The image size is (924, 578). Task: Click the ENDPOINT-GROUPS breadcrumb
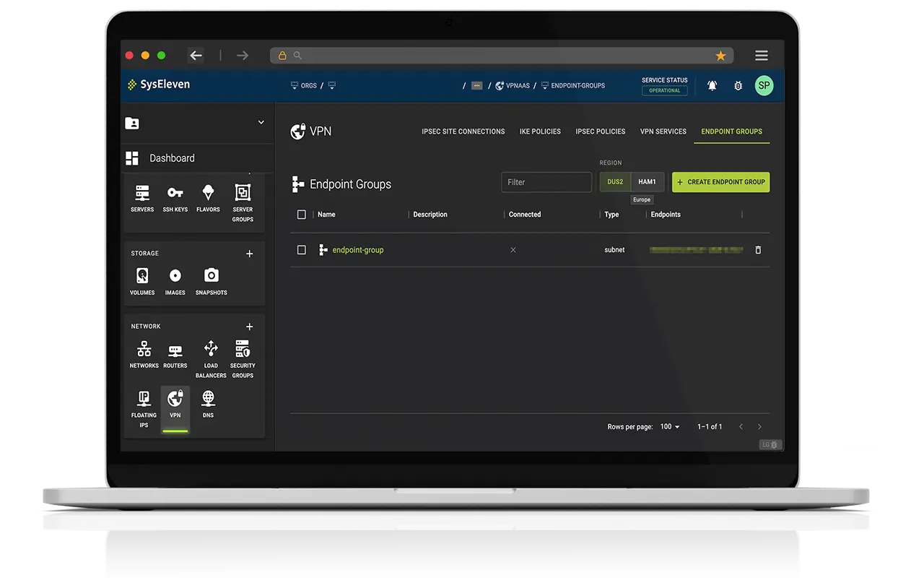tap(573, 85)
